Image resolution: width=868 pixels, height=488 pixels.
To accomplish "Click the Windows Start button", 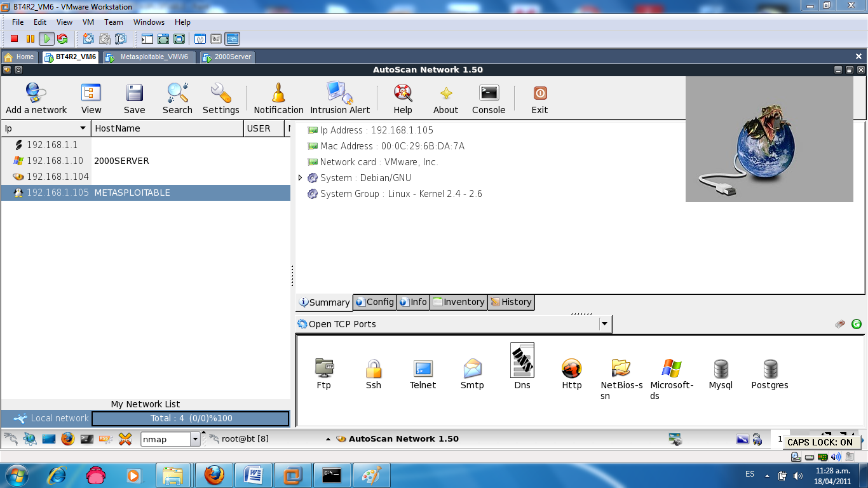I will point(16,475).
